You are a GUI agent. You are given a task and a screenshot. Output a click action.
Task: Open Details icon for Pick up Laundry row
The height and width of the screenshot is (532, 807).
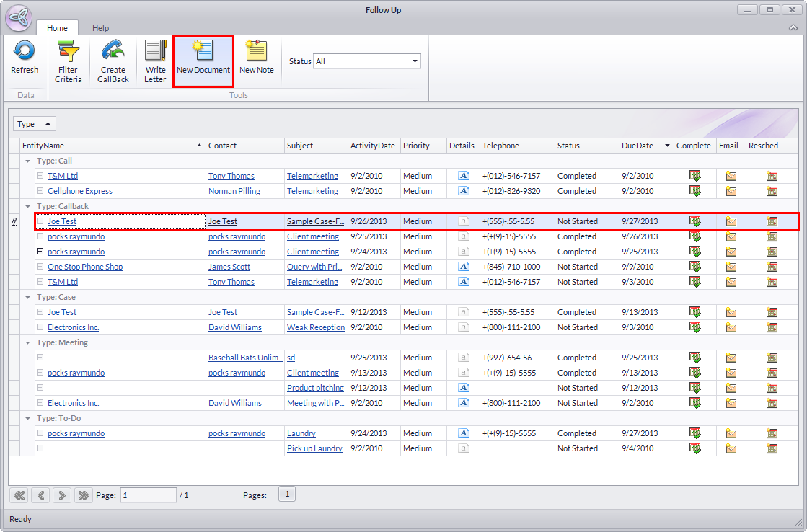tap(464, 448)
